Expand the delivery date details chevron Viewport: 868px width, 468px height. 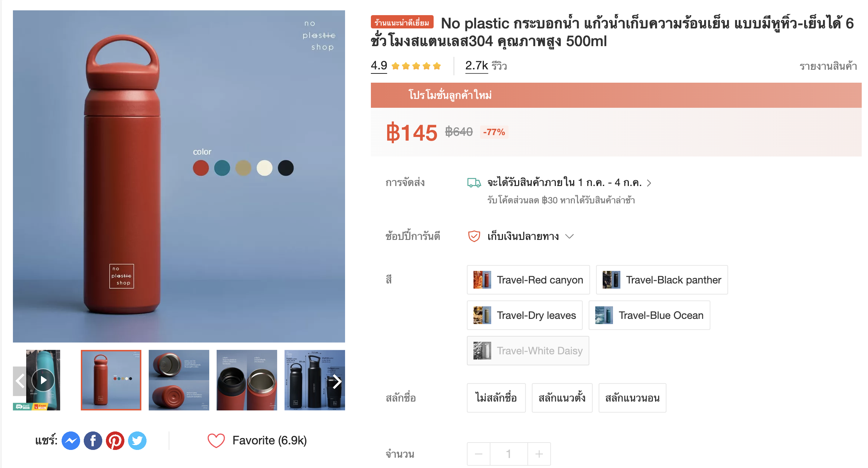tap(649, 183)
